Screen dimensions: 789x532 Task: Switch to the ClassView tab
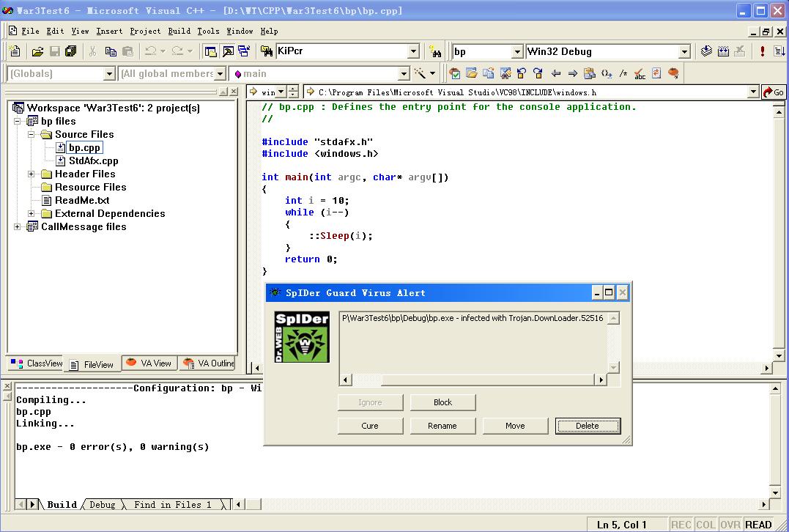pyautogui.click(x=36, y=363)
